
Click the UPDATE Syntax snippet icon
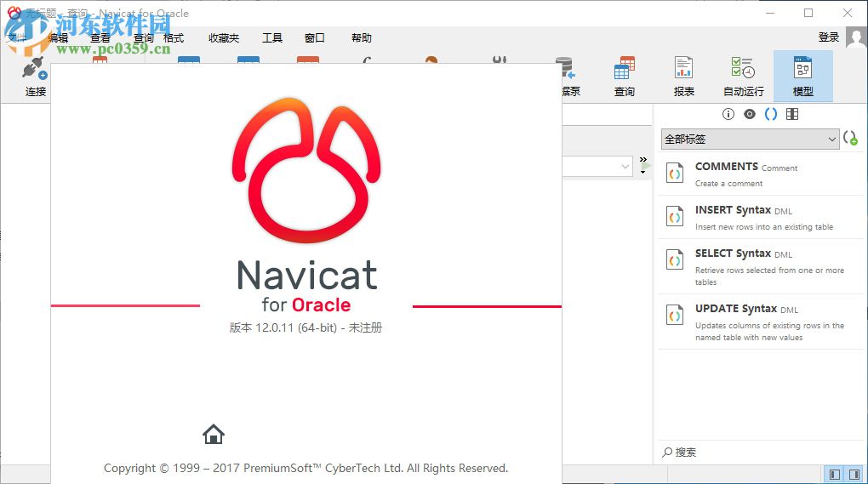pyautogui.click(x=675, y=316)
